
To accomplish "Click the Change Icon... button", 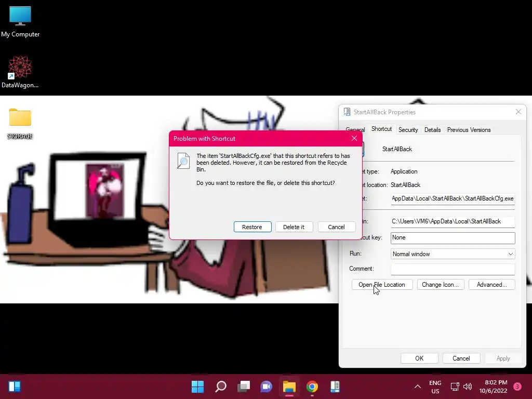I will [x=441, y=285].
